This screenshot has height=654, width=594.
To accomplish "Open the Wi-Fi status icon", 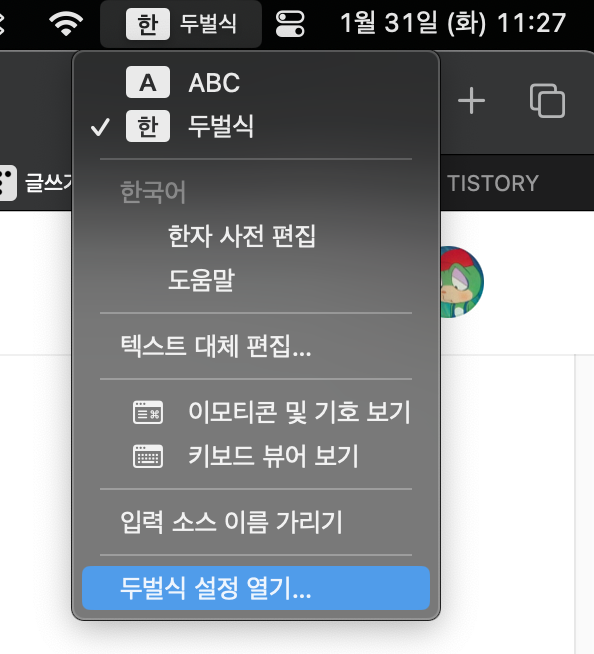I will 66,23.
